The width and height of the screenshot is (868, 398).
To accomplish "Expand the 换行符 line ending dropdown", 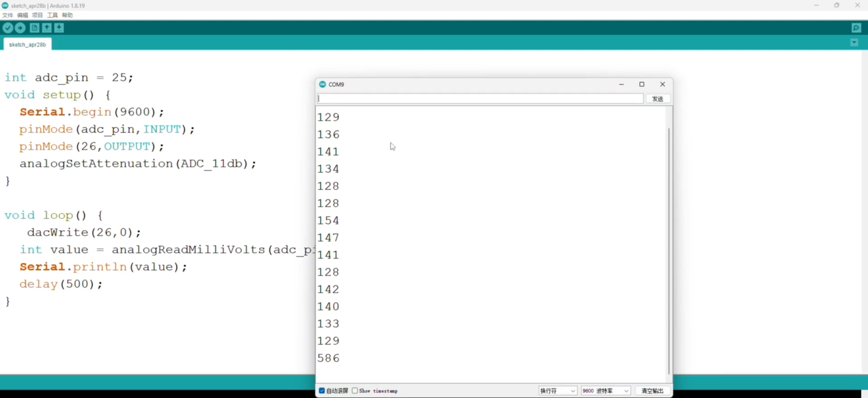I will tap(557, 391).
